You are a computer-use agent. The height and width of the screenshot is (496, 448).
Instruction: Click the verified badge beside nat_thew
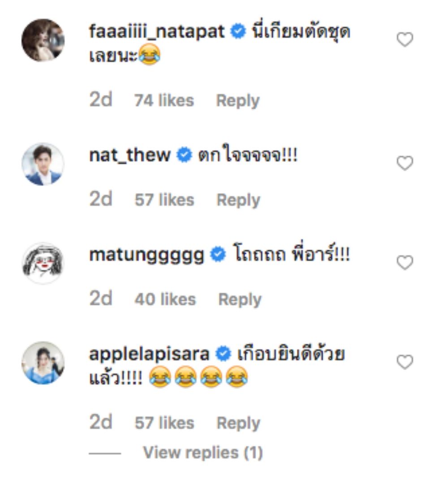pyautogui.click(x=184, y=155)
